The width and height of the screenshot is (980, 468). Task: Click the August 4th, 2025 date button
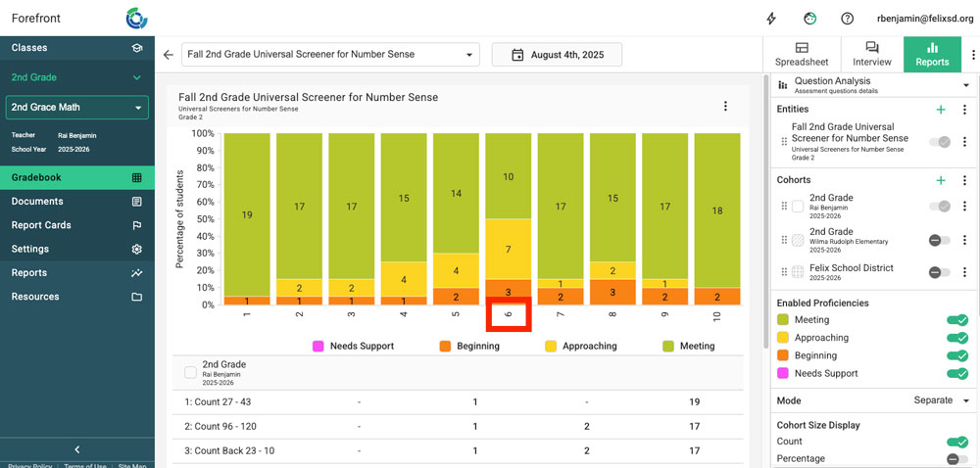(x=558, y=56)
